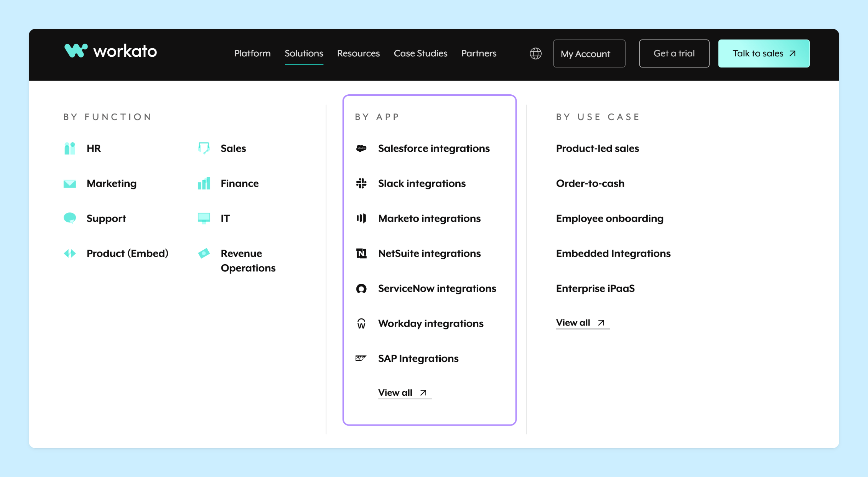Viewport: 868px width, 477px height.
Task: Click the My Account button
Action: pos(589,54)
